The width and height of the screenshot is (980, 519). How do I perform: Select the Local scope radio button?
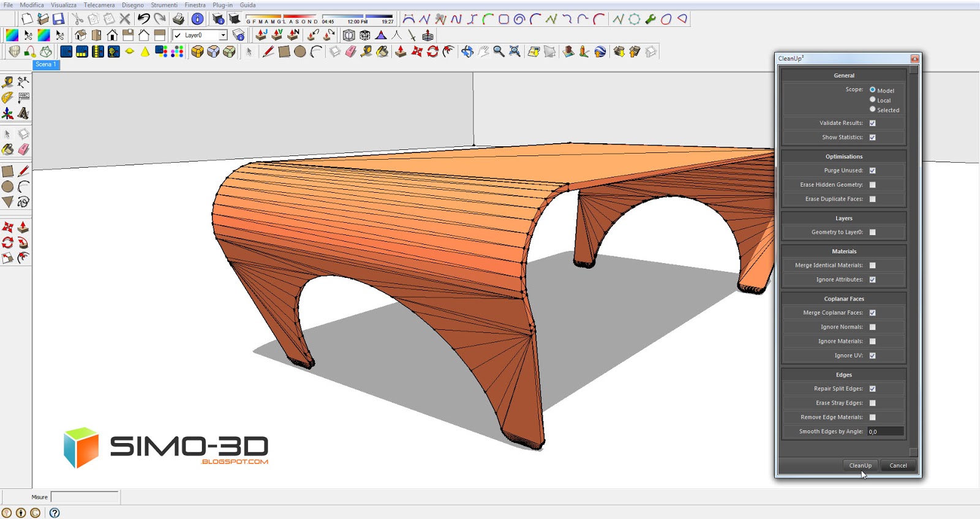(x=872, y=99)
